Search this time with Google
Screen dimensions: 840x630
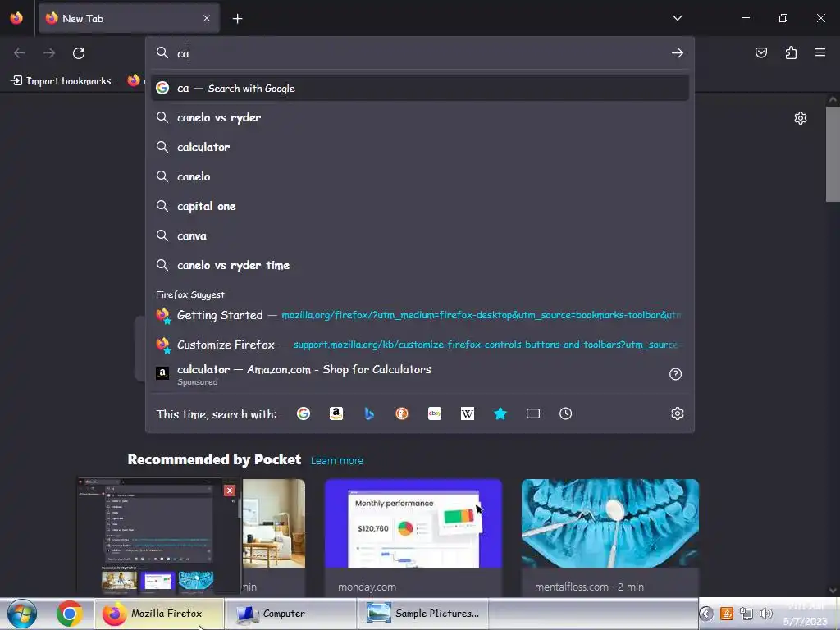(x=304, y=413)
